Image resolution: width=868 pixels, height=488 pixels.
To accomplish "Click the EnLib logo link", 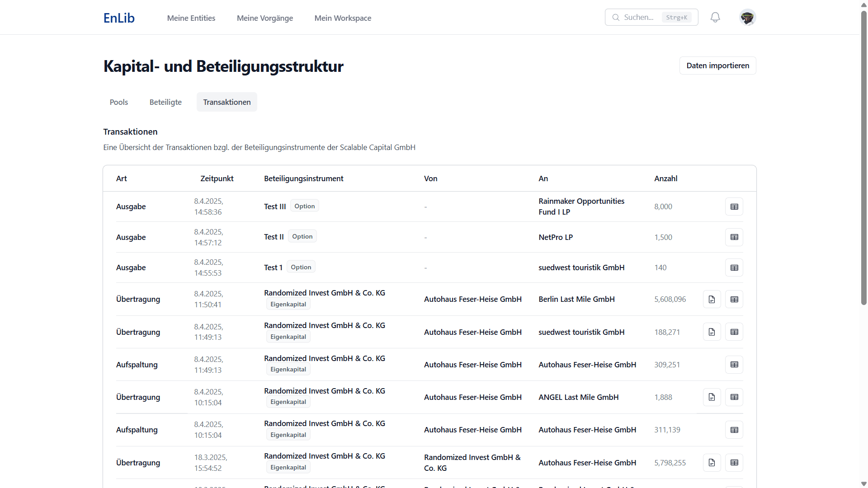I will tap(119, 18).
